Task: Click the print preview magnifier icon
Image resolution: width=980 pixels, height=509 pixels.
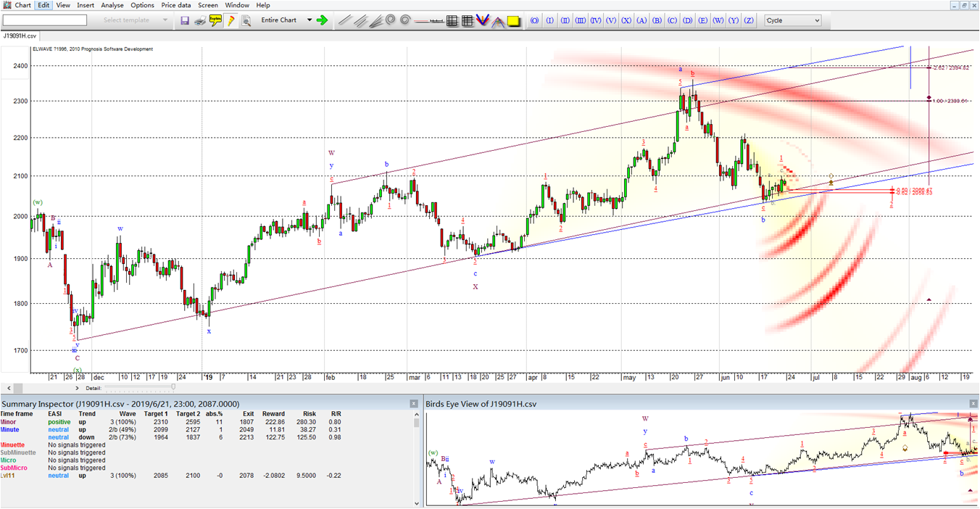Action: [x=246, y=21]
